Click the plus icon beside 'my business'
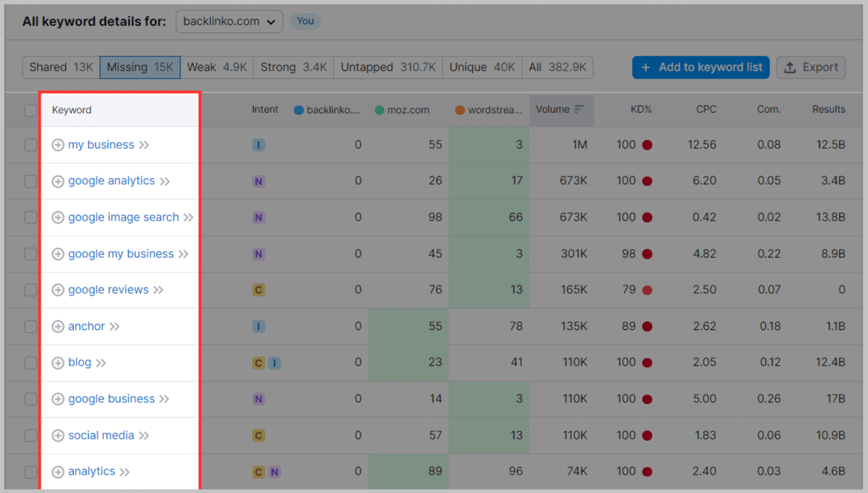 (x=58, y=145)
